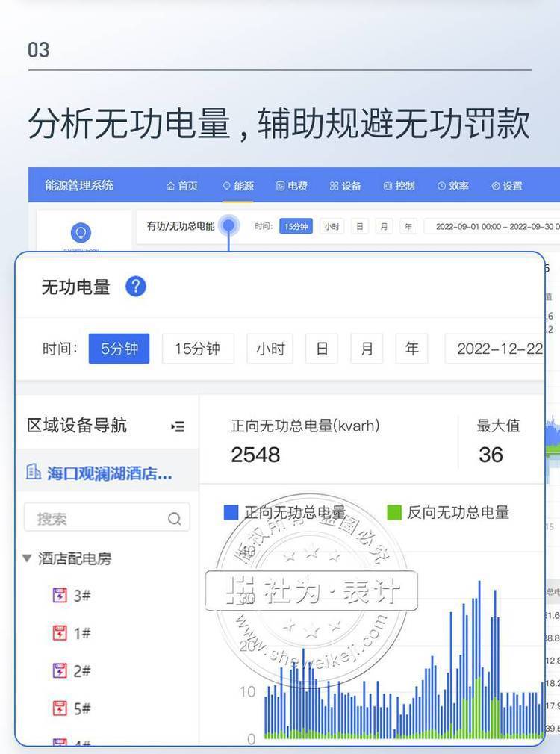Choose the 小时 interval in the 无功电量 panel

[x=270, y=349]
